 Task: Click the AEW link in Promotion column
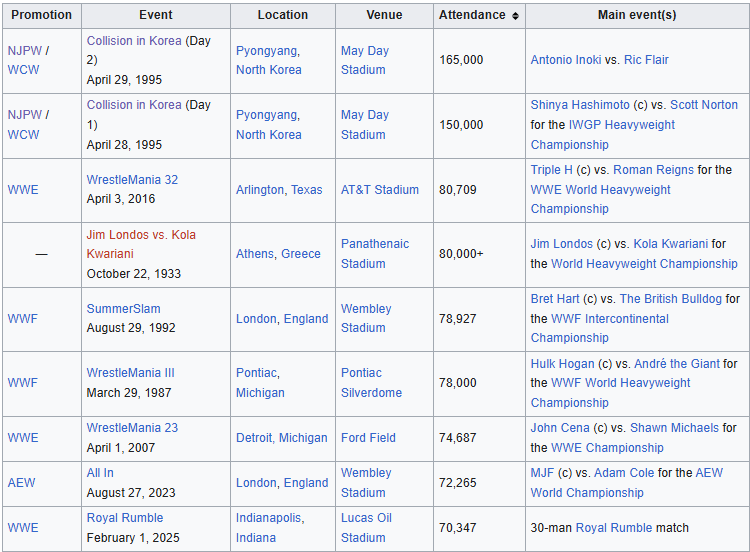tap(21, 483)
